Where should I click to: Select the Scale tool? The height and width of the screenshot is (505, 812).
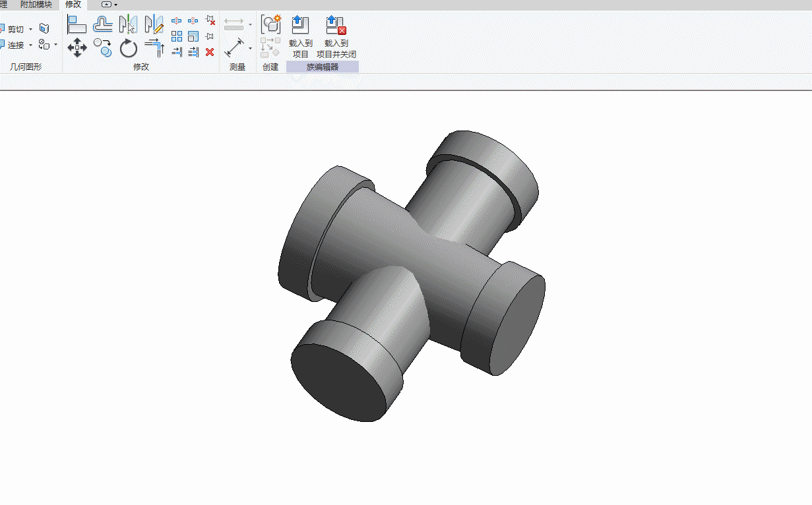tap(193, 36)
